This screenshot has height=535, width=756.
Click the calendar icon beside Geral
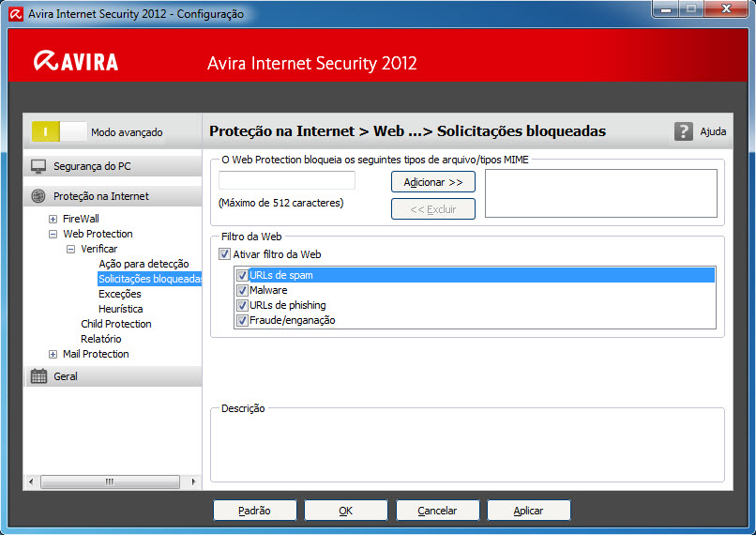[38, 376]
